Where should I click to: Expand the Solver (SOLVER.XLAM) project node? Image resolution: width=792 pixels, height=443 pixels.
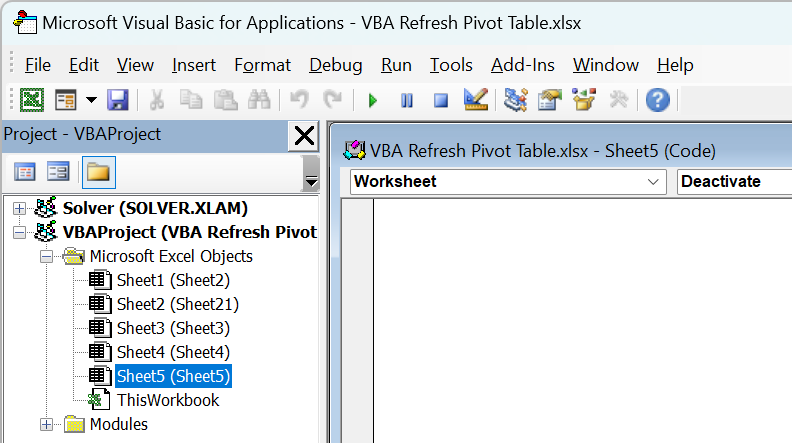(19, 208)
